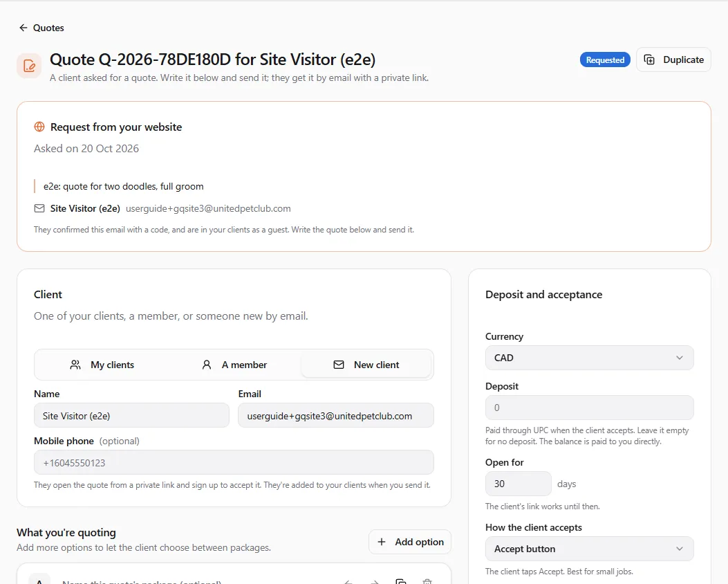Click the Request from your website heading
Viewport: 728px width, 584px height.
coord(116,127)
